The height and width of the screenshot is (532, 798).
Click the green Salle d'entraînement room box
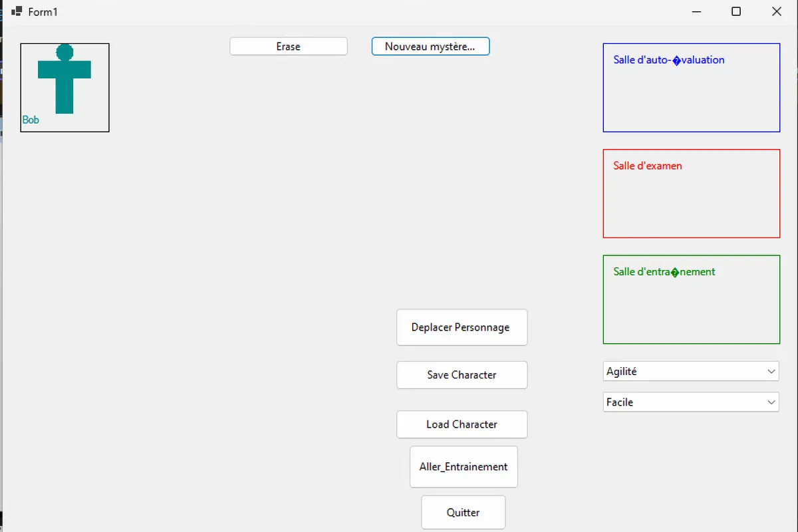pos(692,299)
